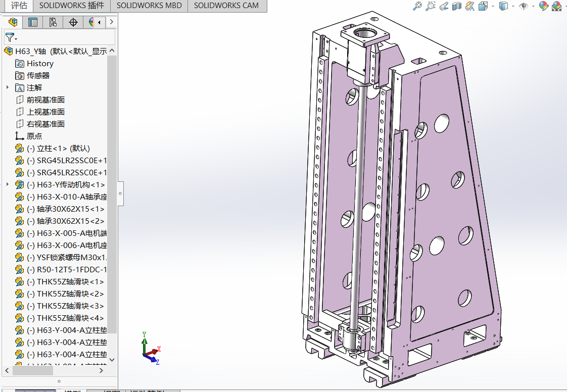Image resolution: width=567 pixels, height=392 pixels.
Task: Click the THK55Z轴滑块<2> part icon
Action: point(20,293)
